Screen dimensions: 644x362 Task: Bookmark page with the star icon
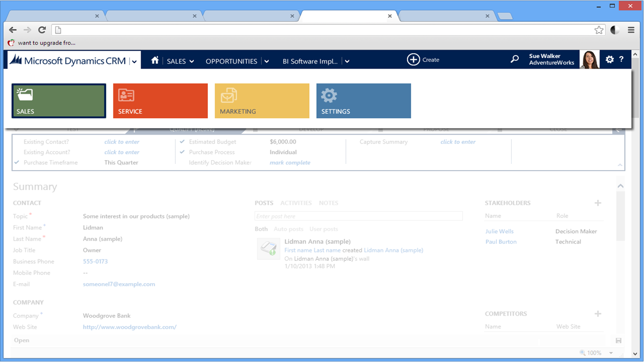click(599, 30)
